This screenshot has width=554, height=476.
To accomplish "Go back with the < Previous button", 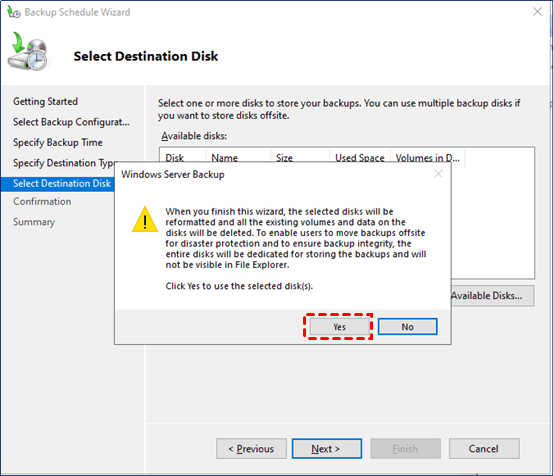I will pos(251,449).
